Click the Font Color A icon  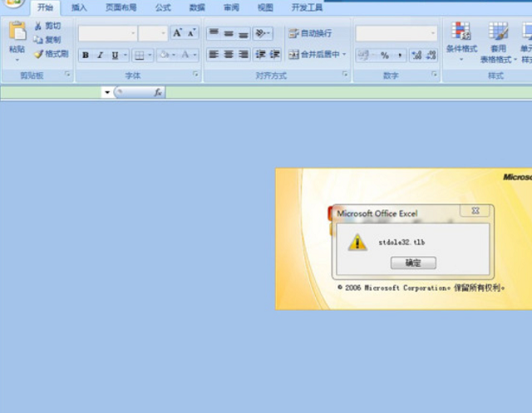tap(185, 55)
